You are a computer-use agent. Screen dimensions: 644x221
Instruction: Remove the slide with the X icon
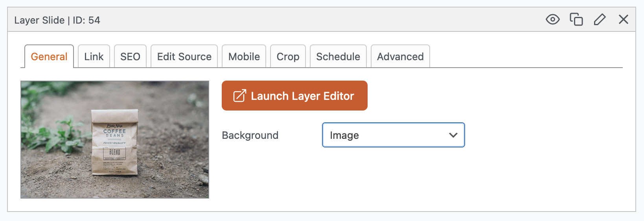(623, 19)
